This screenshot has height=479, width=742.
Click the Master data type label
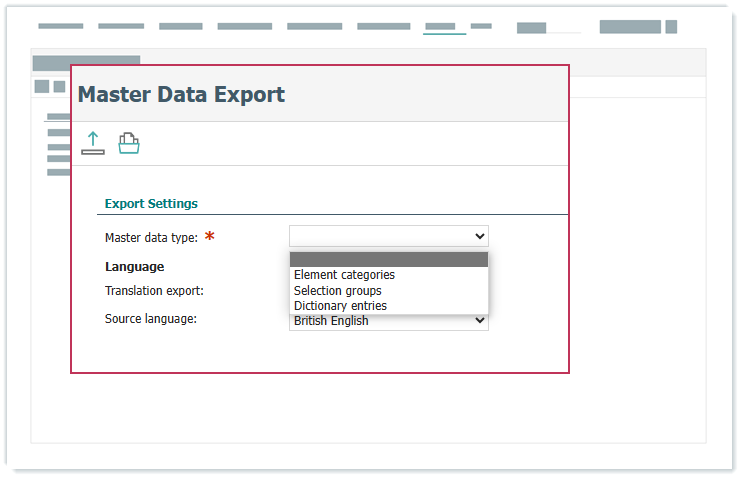pos(151,237)
